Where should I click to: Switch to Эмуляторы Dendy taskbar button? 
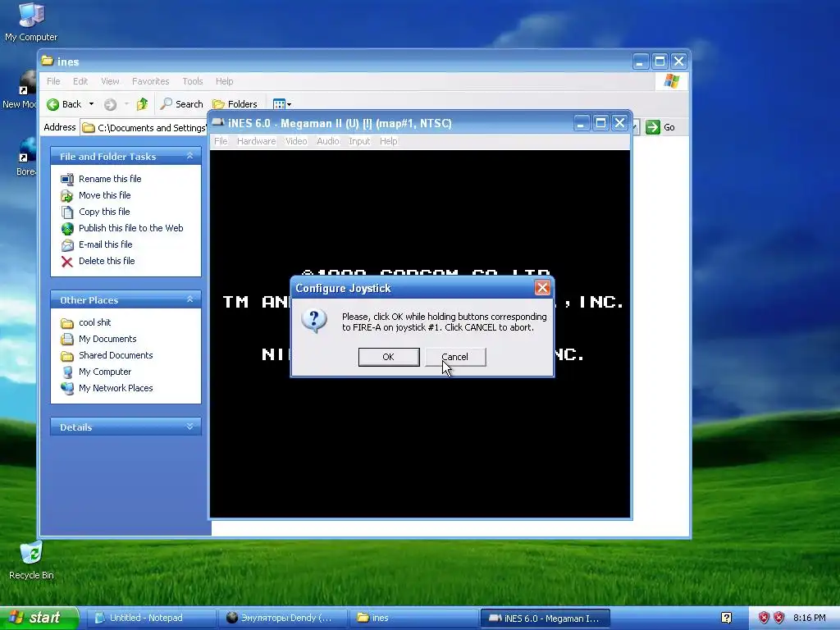point(283,618)
